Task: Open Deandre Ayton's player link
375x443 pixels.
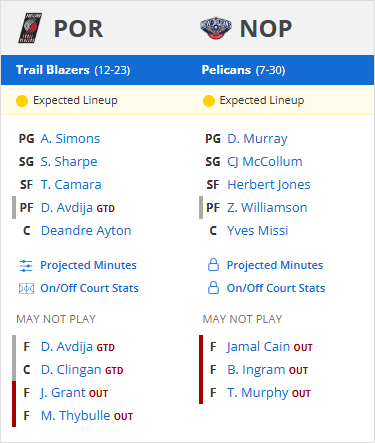Action: [86, 231]
